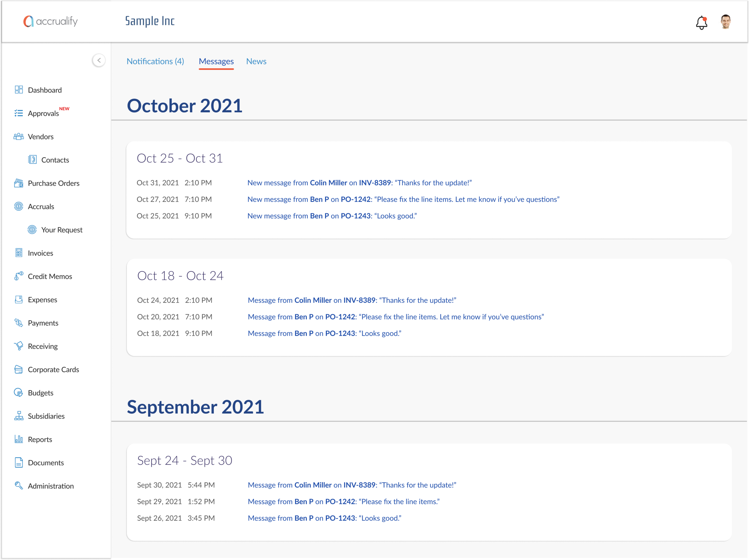Open the Approvals checklist icon
This screenshot has height=560, width=749.
[19, 113]
